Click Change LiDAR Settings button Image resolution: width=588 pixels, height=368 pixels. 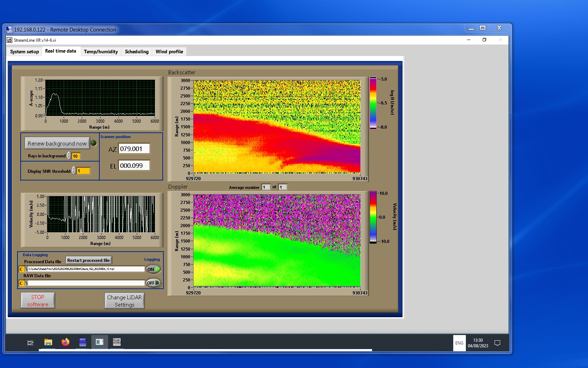(x=124, y=301)
